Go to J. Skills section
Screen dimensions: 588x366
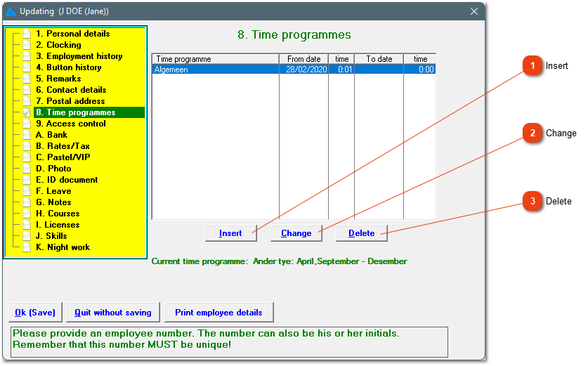[x=51, y=236]
